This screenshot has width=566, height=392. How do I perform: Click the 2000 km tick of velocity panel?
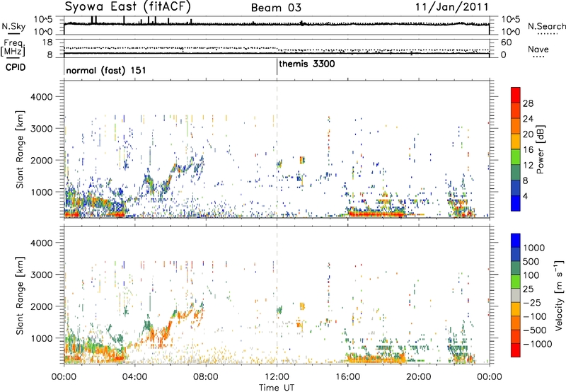tap(42, 306)
